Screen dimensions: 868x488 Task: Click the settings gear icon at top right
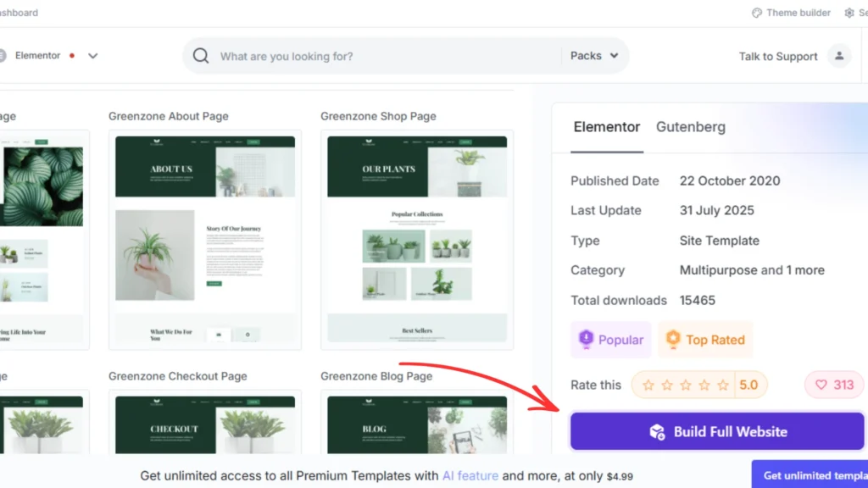click(849, 13)
